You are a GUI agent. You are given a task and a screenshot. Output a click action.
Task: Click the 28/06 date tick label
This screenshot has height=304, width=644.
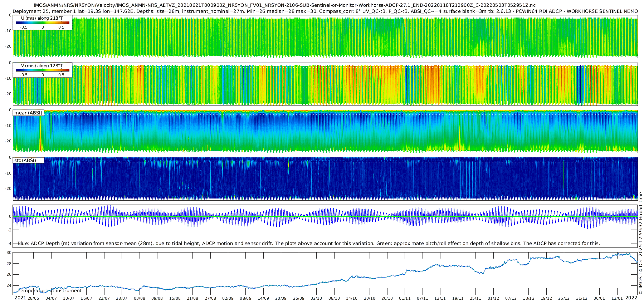[x=33, y=298]
